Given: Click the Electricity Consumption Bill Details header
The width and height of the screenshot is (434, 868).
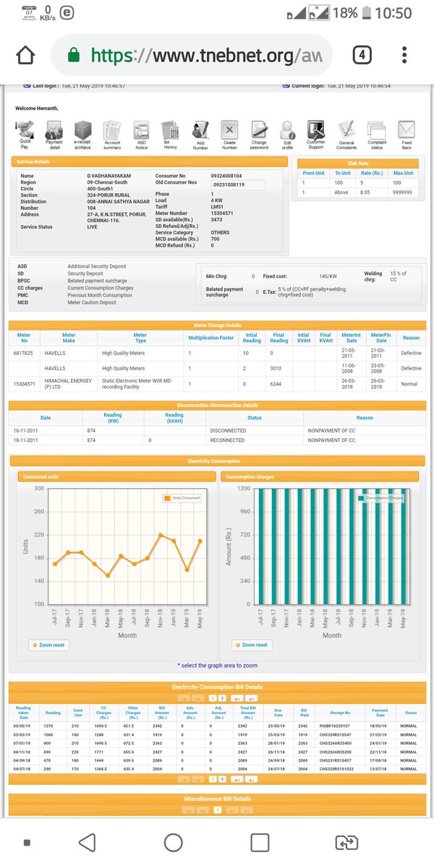Looking at the screenshot, I should 217,687.
